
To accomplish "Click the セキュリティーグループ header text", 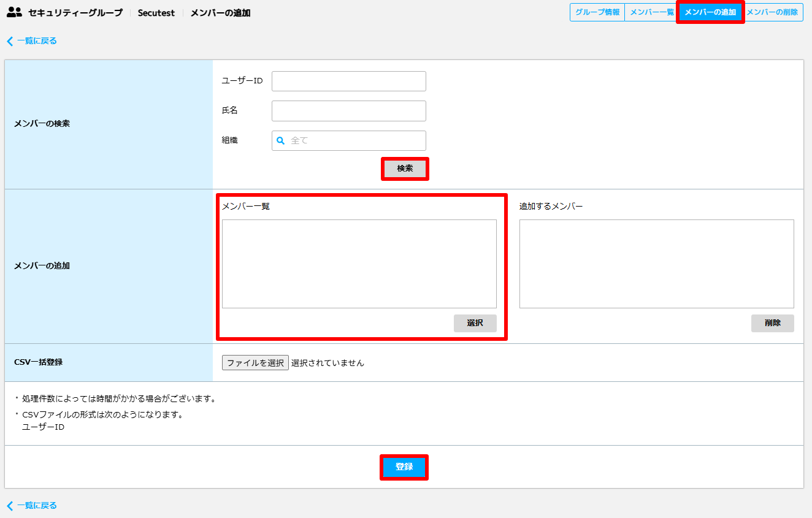I will tap(75, 13).
